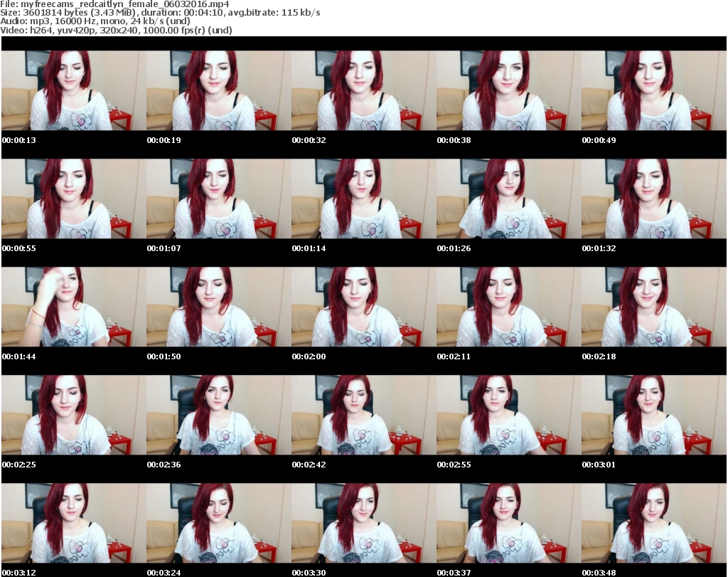The image size is (728, 577).
Task: Select the thumbnail at 00:02:42
Action: coord(363,415)
